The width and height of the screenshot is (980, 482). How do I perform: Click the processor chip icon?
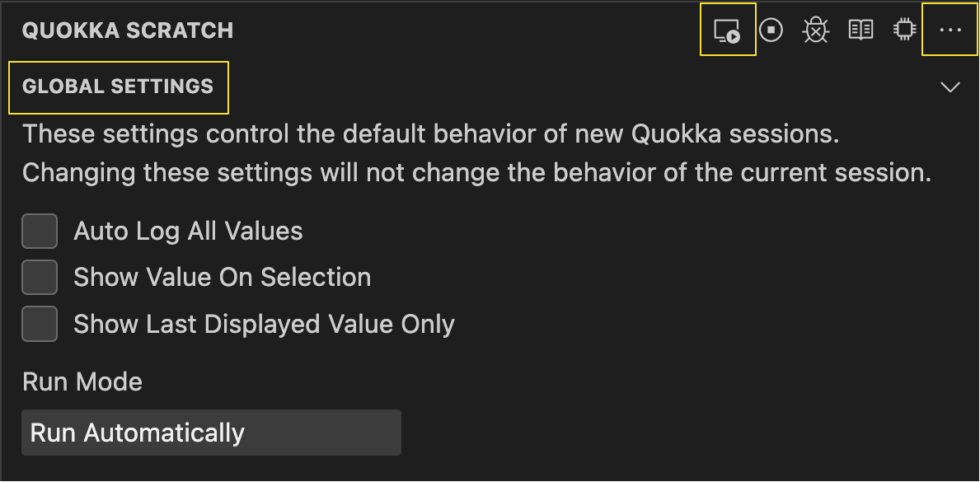click(x=904, y=31)
